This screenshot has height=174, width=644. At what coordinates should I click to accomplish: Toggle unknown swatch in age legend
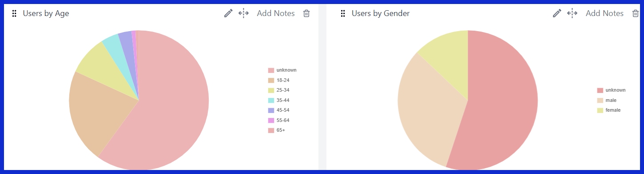[x=271, y=70]
